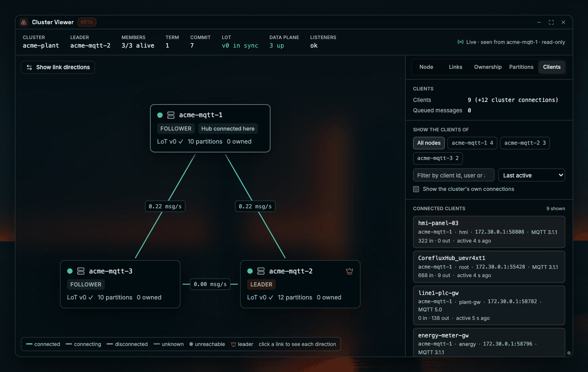The image size is (588, 372).
Task: Click the swap arrows icon beside Show link directions
Action: tap(29, 67)
